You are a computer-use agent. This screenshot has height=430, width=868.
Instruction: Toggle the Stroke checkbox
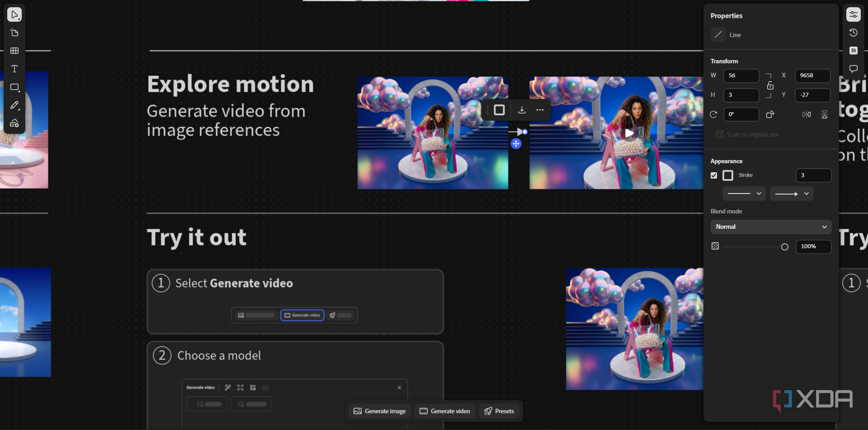714,175
